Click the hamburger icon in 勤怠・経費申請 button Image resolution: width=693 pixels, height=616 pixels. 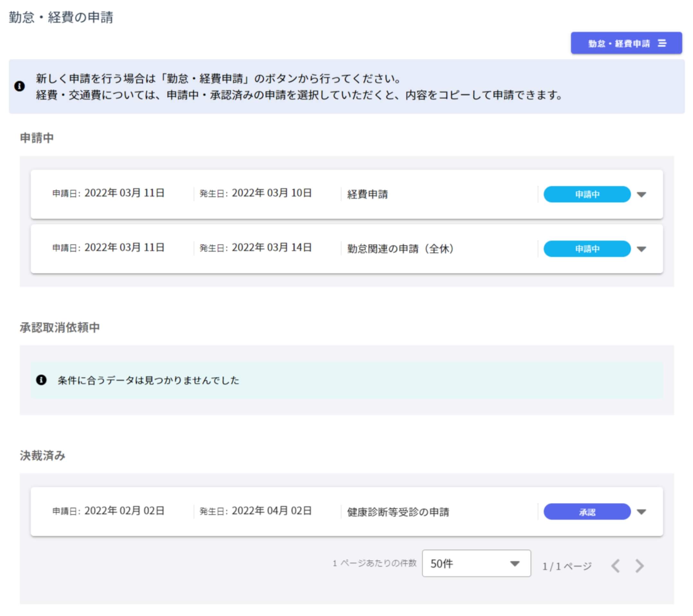coord(662,43)
